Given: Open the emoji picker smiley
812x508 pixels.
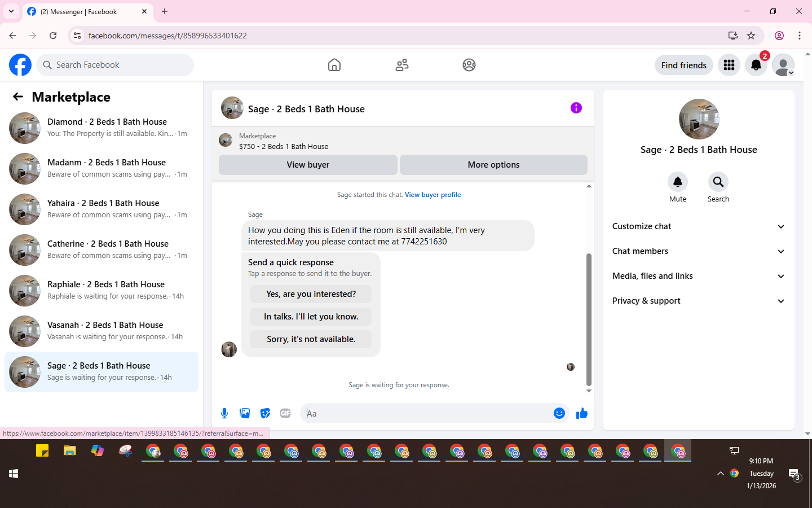Looking at the screenshot, I should (x=559, y=413).
